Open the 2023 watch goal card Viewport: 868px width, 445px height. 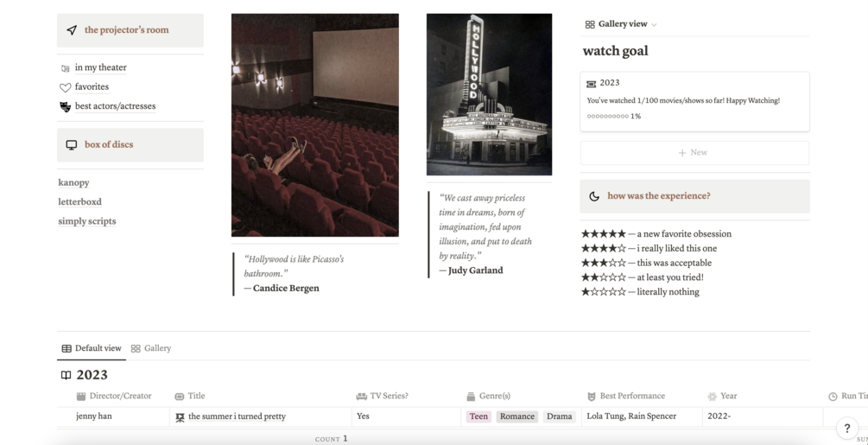694,102
